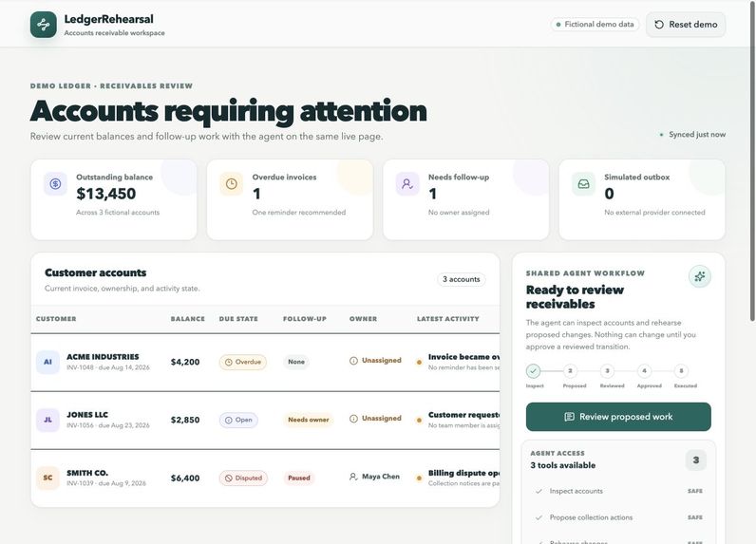
Task: Click the JL avatar for Jones LLC
Action: 47,420
